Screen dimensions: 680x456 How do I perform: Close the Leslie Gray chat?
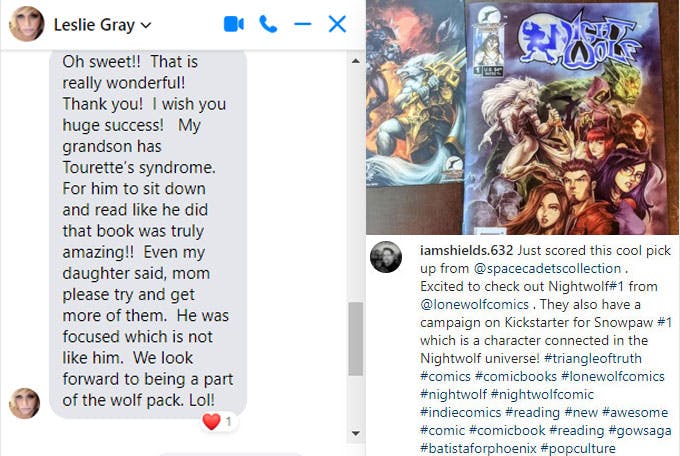click(337, 24)
